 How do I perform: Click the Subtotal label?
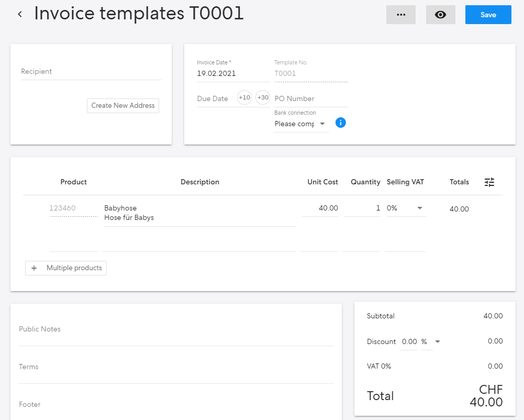coord(381,316)
